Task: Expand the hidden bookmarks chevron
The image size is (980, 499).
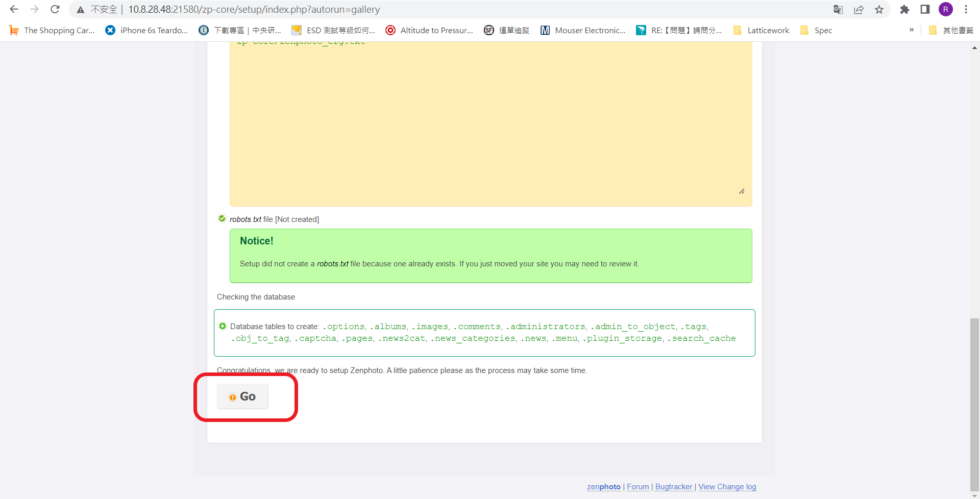Action: tap(912, 30)
